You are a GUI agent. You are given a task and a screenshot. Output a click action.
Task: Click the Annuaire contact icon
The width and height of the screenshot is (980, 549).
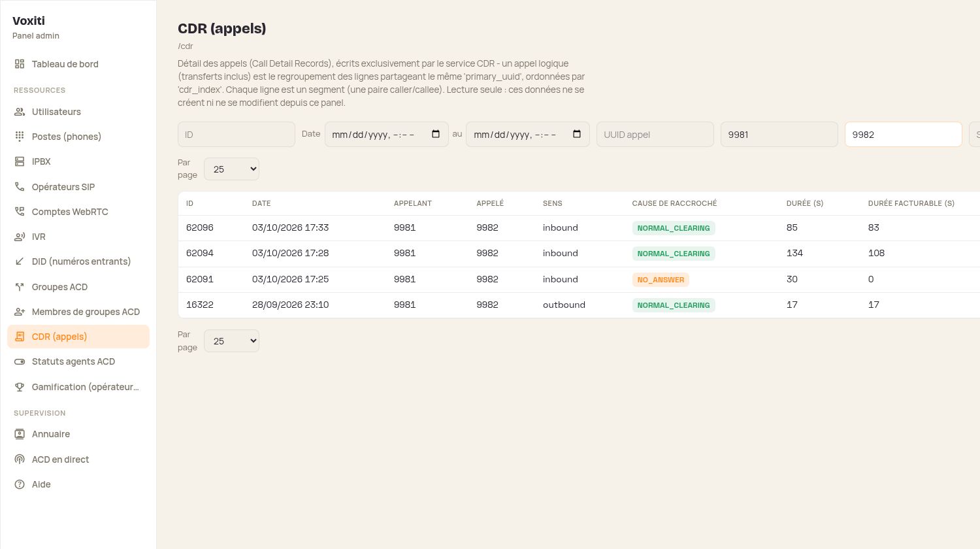[x=20, y=434]
